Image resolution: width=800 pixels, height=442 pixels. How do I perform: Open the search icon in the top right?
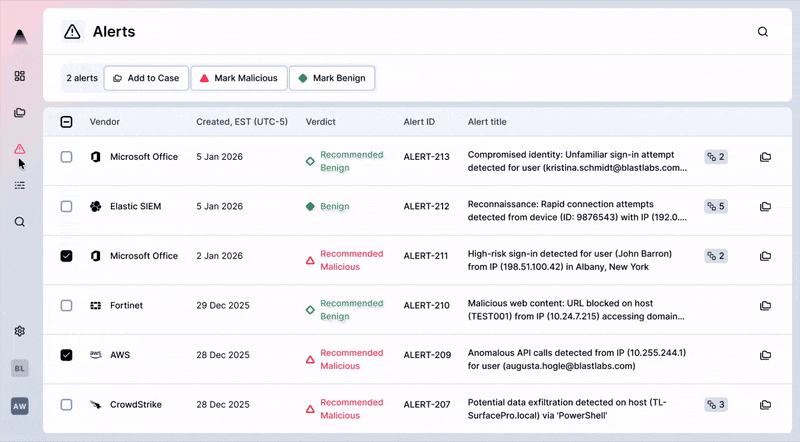763,32
